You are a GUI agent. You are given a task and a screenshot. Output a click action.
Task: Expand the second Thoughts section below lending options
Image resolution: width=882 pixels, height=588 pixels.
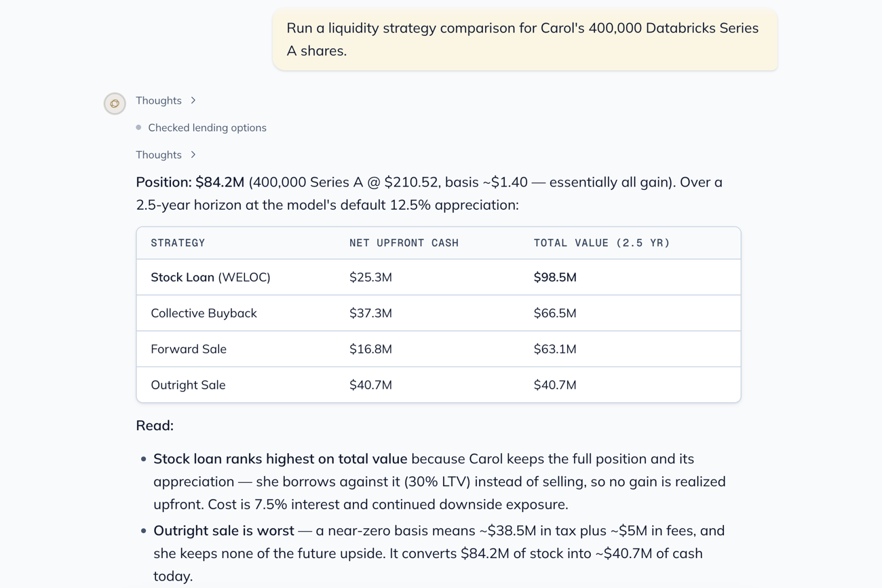[166, 155]
